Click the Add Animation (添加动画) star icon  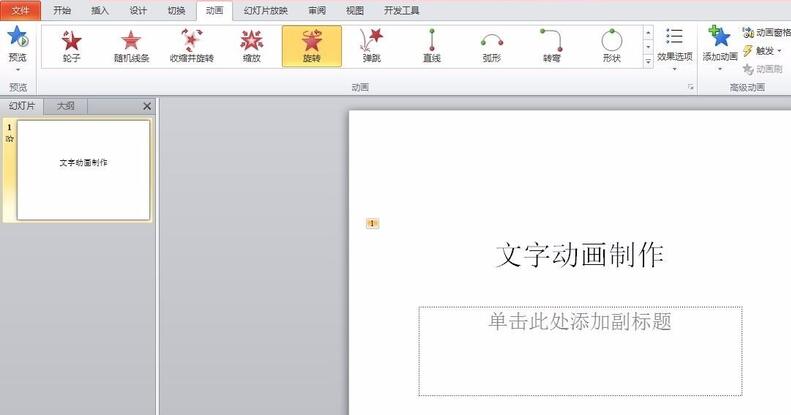[x=719, y=37]
